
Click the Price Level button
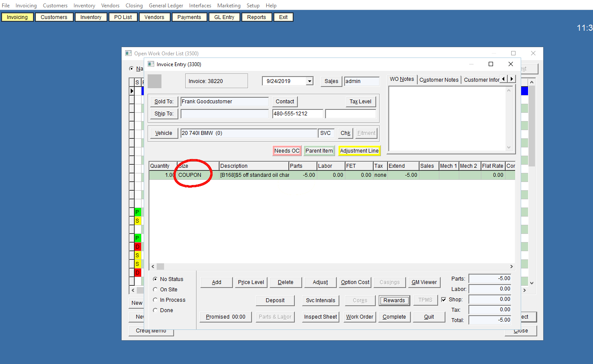[251, 282]
